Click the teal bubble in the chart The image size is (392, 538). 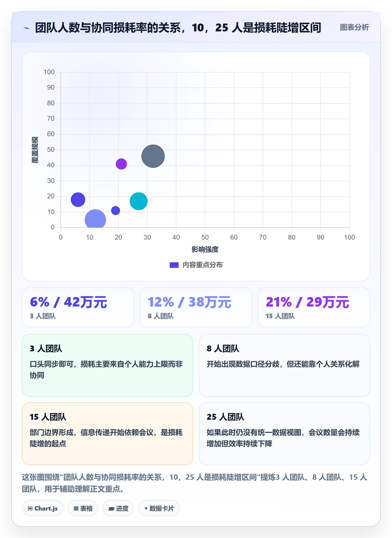pyautogui.click(x=139, y=201)
